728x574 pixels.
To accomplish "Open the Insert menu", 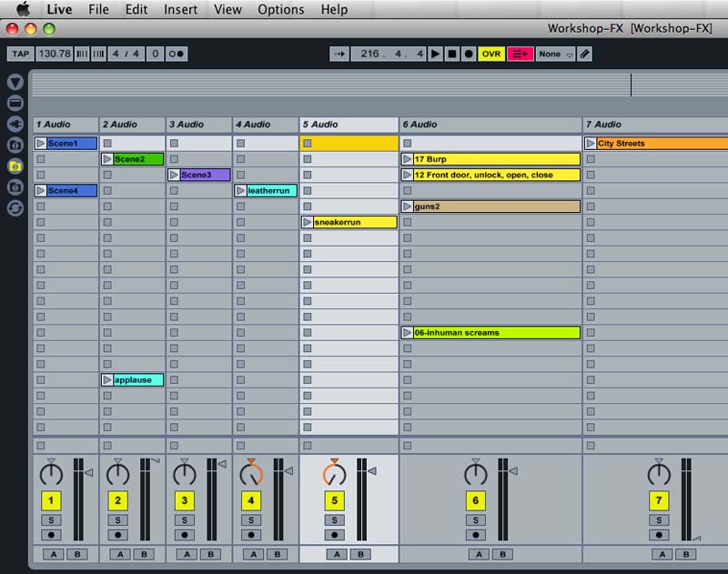I will [180, 9].
